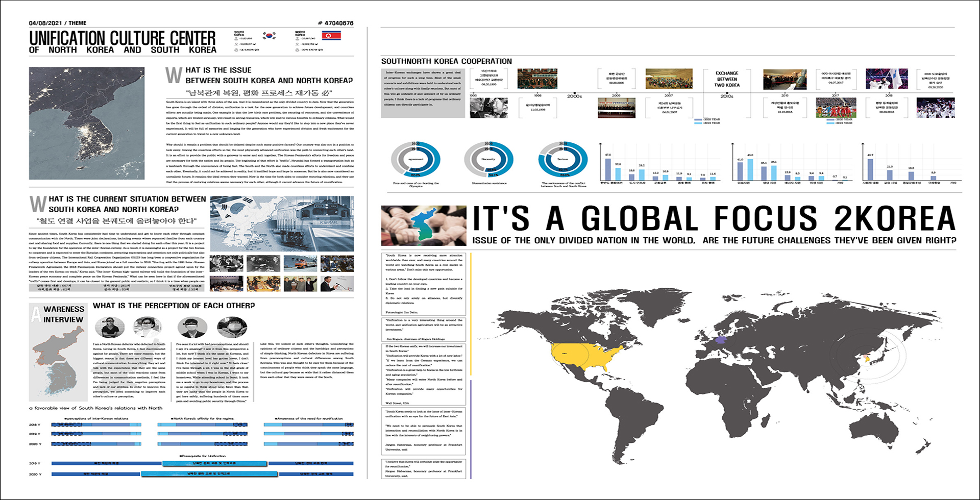Click the gray inter-Korean exchanges text box
Viewport: 980px width, 500px height.
pos(423,93)
